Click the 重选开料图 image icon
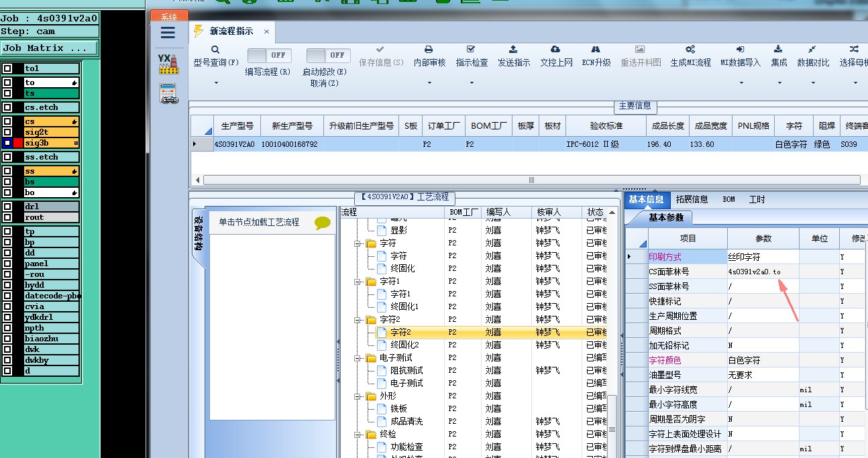Viewport: 868px width, 458px height. click(x=640, y=50)
